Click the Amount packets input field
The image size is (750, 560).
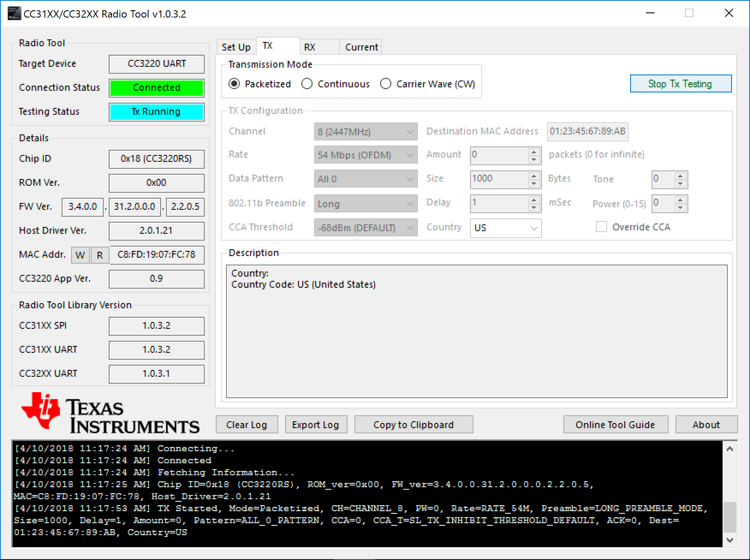500,155
